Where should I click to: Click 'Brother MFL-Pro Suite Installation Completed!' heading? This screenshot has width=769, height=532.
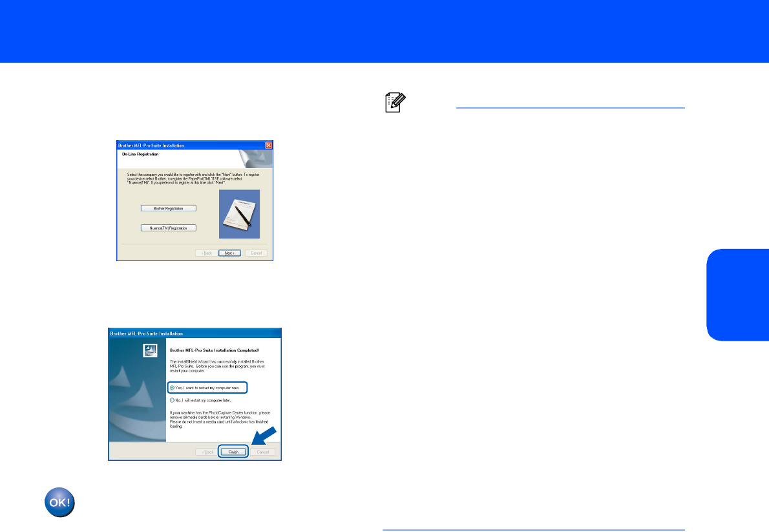215,350
